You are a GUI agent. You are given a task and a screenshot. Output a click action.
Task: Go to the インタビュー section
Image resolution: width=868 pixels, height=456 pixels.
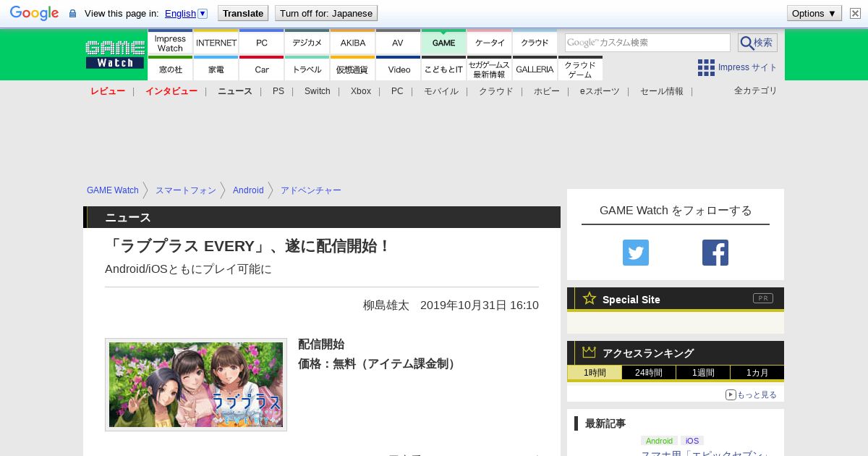171,91
